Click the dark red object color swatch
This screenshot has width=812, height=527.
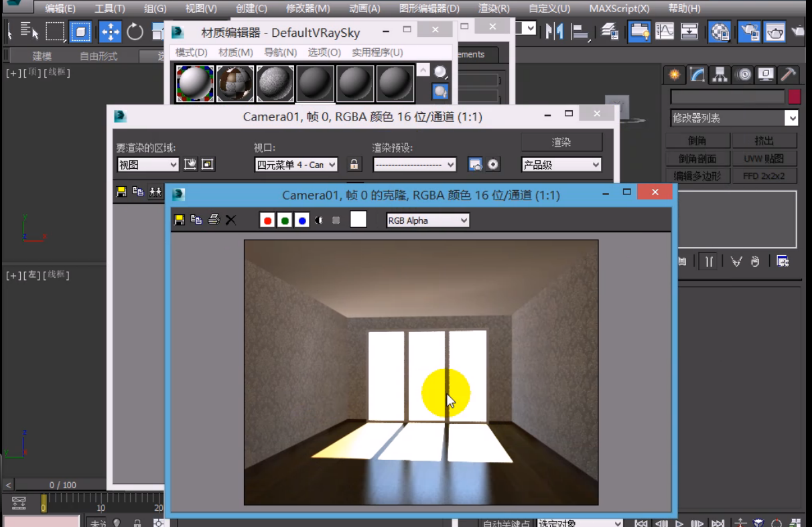[794, 96]
